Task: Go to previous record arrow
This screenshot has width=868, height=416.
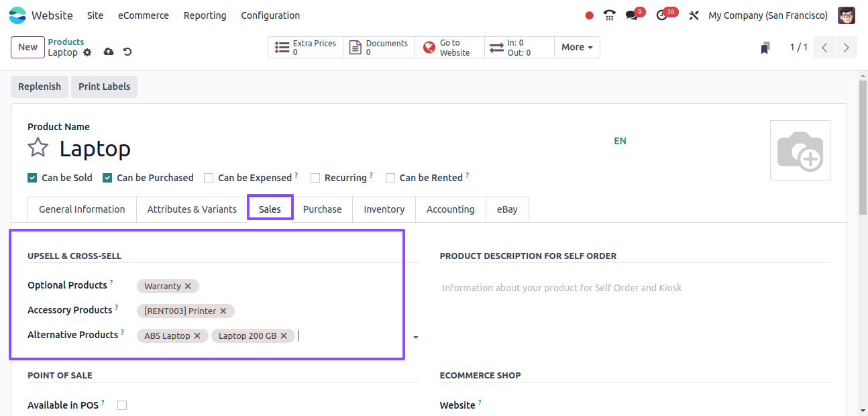Action: click(824, 48)
